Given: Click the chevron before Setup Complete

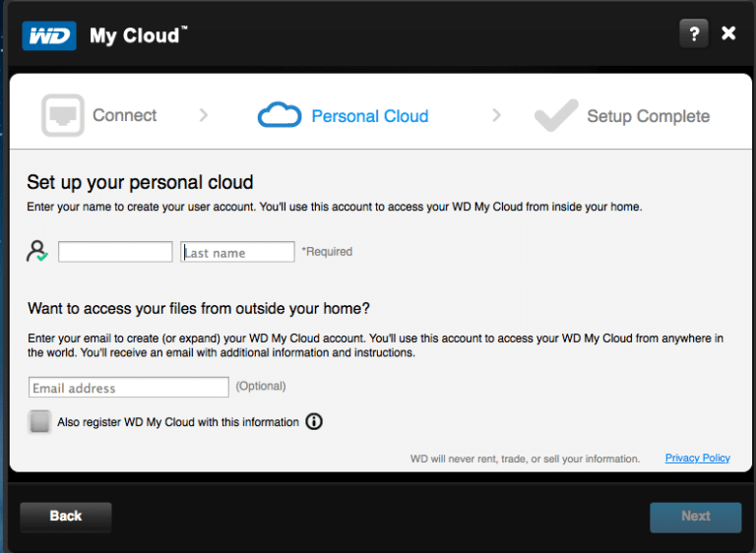Looking at the screenshot, I should pyautogui.click(x=496, y=115).
